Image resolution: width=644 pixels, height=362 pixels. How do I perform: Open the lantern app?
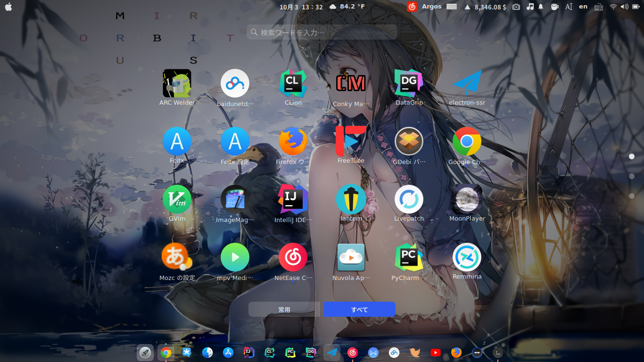[351, 199]
